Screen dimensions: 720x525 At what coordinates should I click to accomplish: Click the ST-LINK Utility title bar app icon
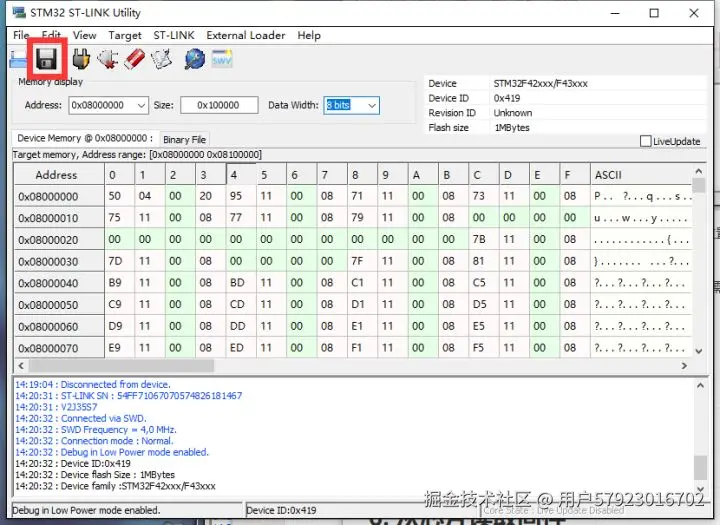coord(19,12)
